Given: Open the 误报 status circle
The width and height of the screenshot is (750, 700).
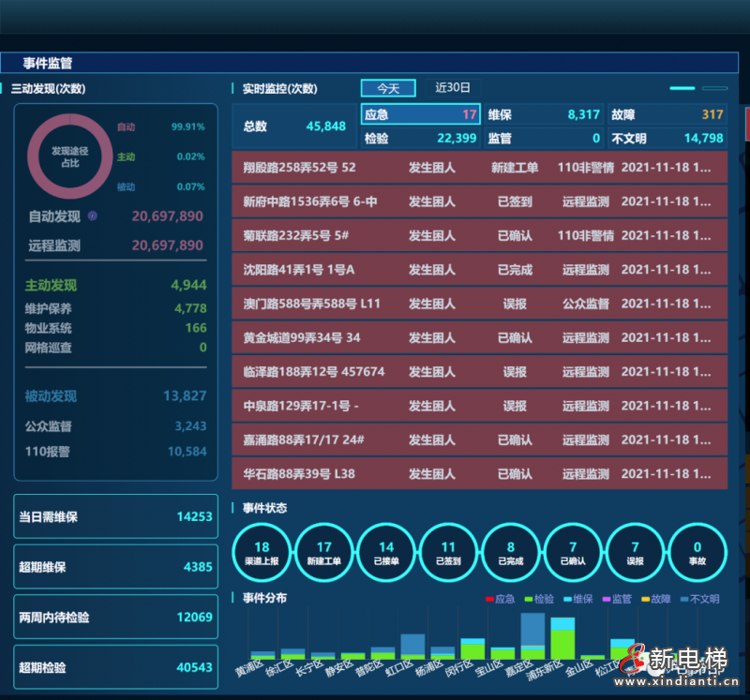Looking at the screenshot, I should point(635,552).
